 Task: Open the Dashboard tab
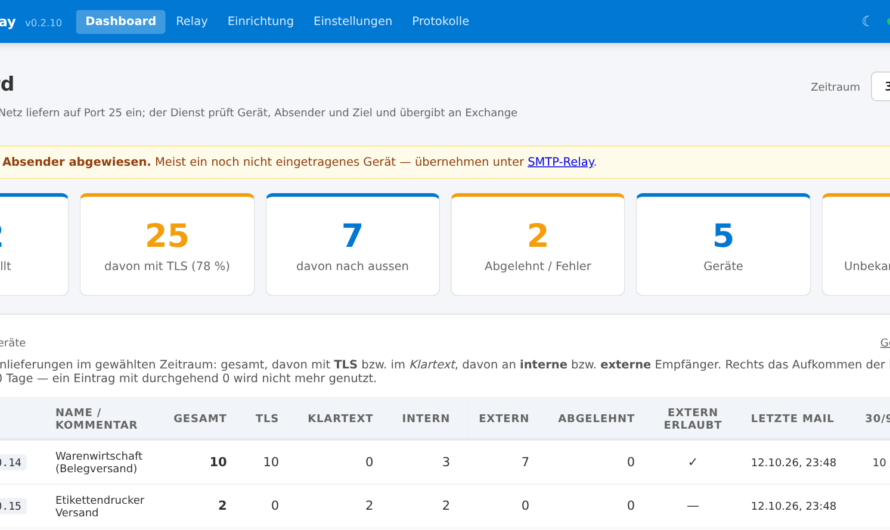tap(120, 22)
